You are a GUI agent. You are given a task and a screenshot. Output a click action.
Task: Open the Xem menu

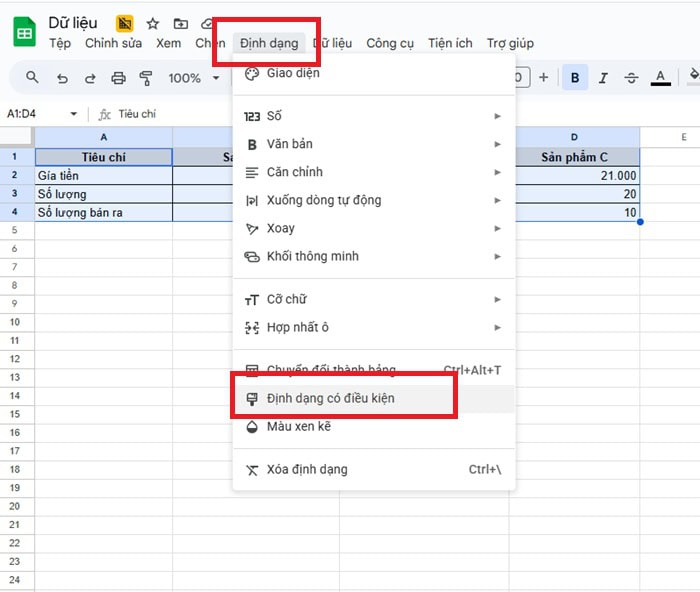click(168, 43)
